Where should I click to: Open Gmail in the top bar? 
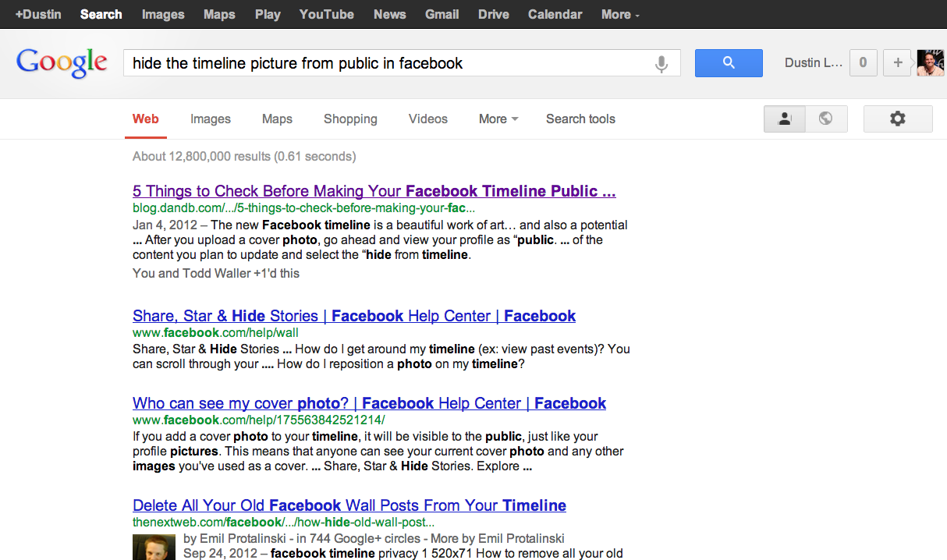(442, 14)
